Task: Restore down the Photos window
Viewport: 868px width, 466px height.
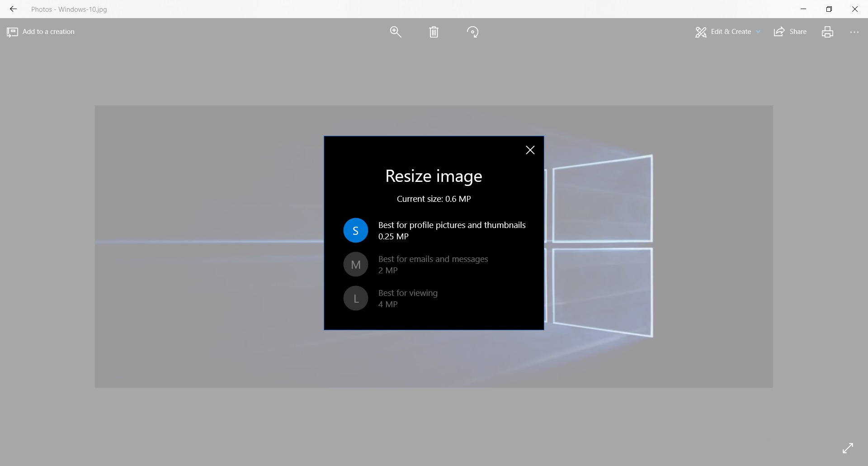Action: [x=829, y=9]
